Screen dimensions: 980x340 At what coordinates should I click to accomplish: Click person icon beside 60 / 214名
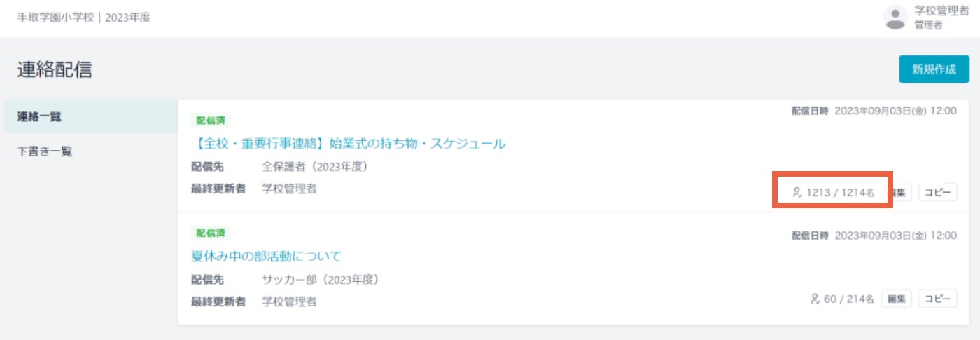click(x=815, y=299)
